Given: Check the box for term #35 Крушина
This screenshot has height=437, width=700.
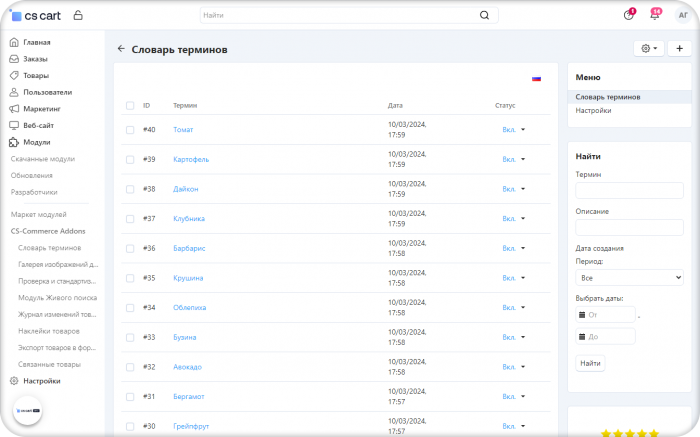Looking at the screenshot, I should tap(130, 278).
